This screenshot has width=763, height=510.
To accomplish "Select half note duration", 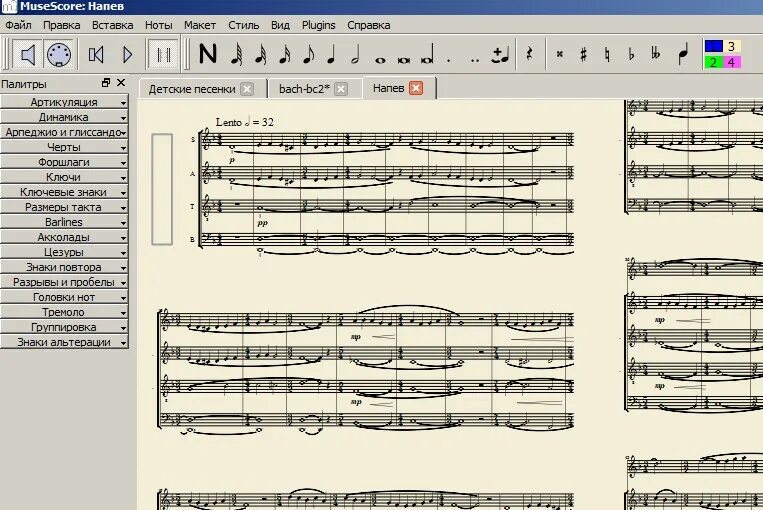I will (x=356, y=54).
